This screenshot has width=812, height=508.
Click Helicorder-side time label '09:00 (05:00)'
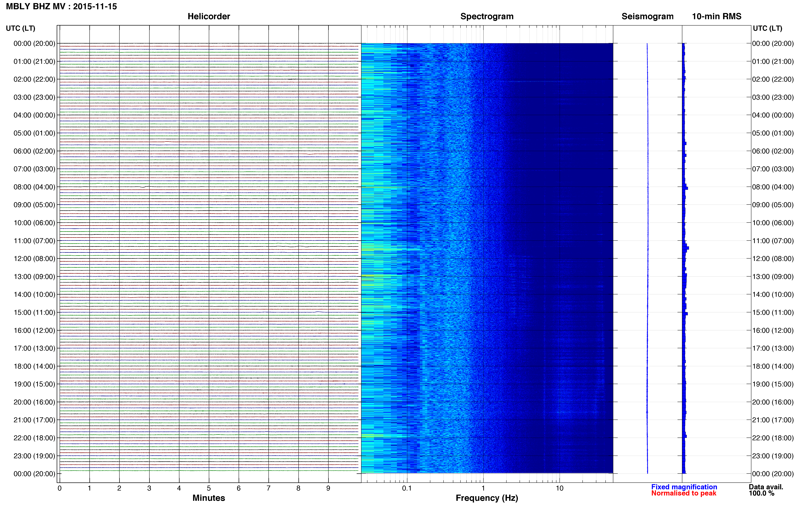(x=34, y=205)
